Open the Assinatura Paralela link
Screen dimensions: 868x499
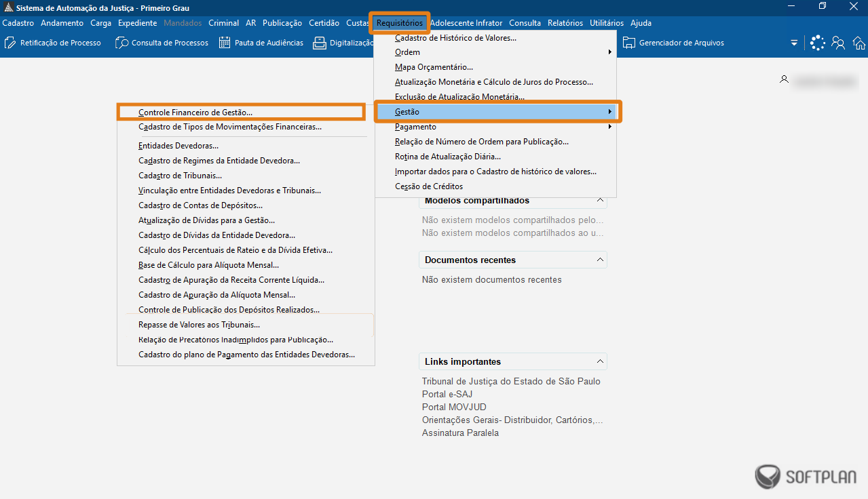tap(460, 433)
